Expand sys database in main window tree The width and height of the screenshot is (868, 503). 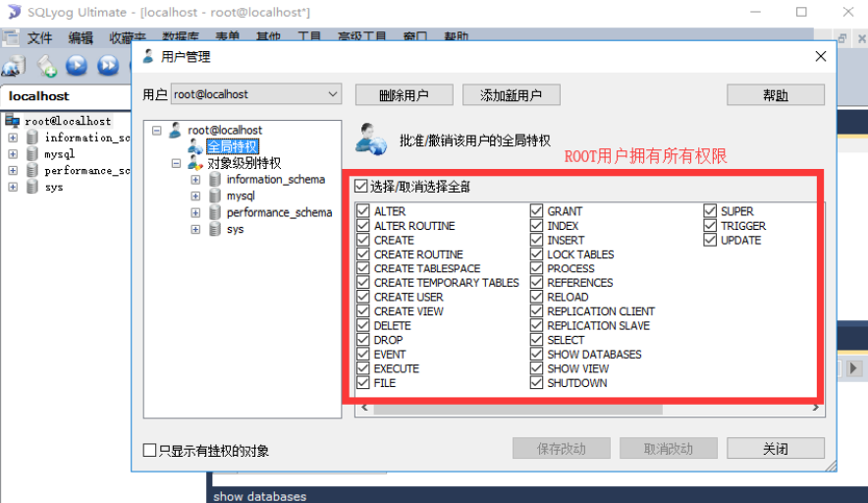tap(13, 188)
